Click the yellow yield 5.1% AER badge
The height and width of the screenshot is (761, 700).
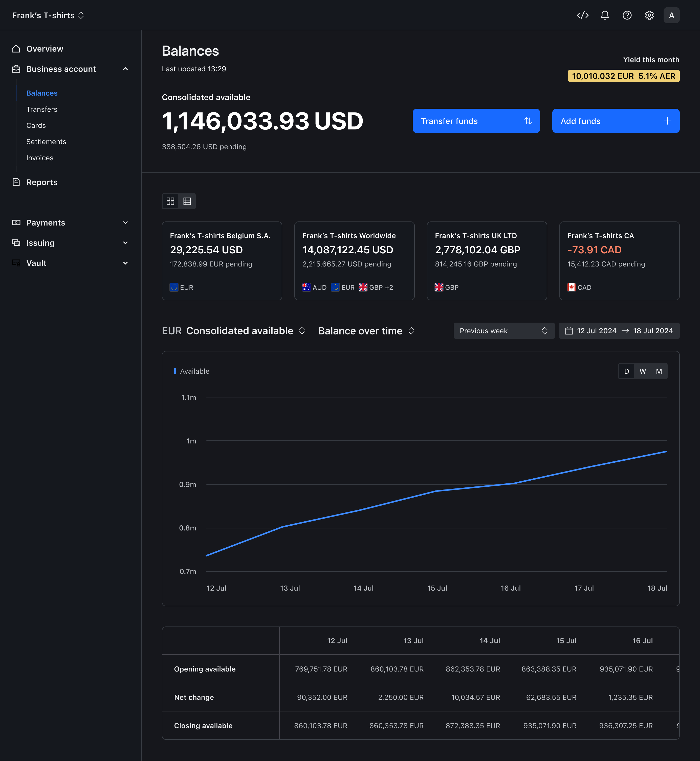pyautogui.click(x=623, y=76)
